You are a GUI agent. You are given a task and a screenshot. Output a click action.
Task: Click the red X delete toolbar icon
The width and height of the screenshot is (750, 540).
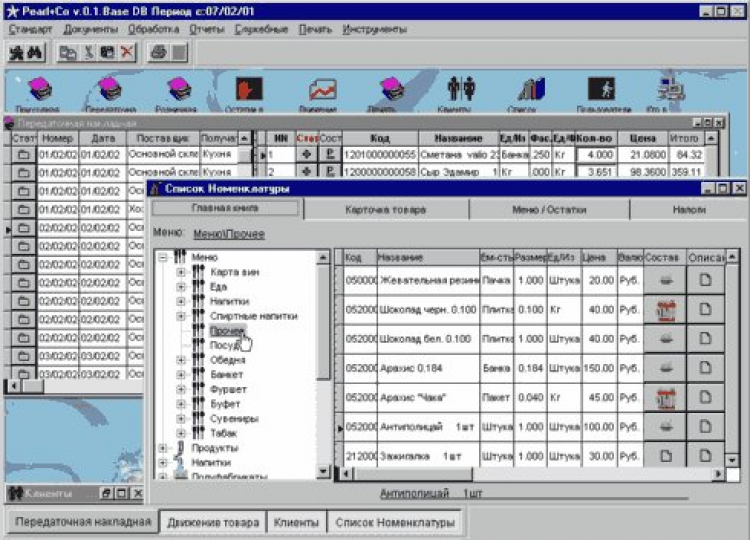point(127,53)
